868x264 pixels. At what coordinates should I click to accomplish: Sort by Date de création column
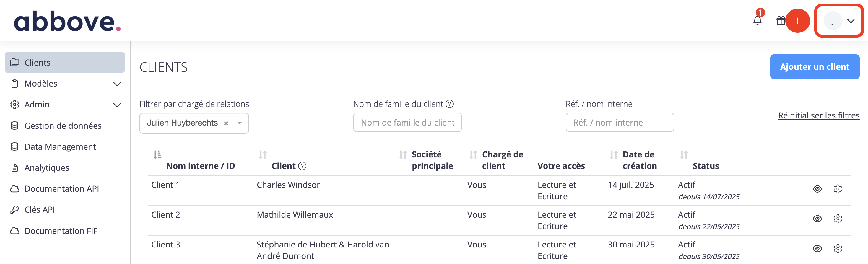coord(613,154)
